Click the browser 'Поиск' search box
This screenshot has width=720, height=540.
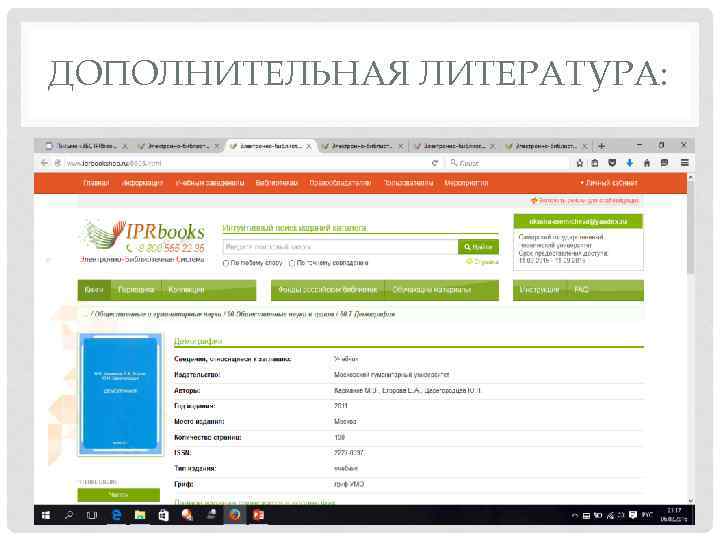(x=507, y=163)
